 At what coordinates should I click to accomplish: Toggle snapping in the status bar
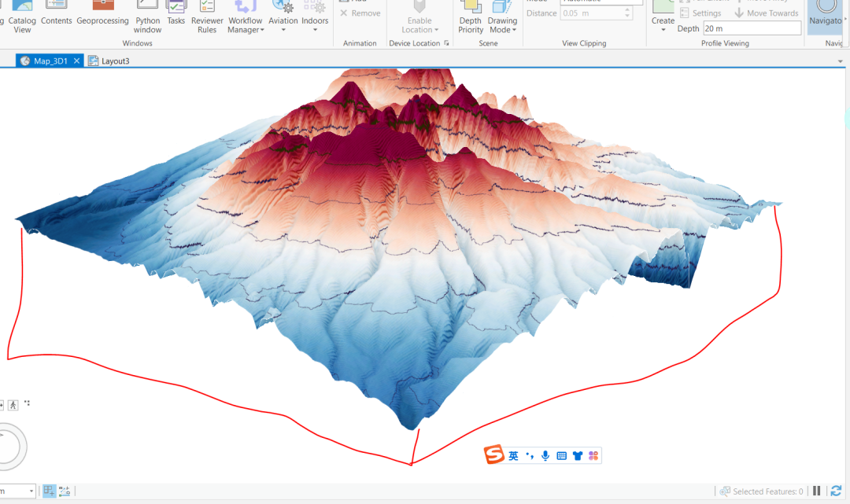(x=49, y=491)
